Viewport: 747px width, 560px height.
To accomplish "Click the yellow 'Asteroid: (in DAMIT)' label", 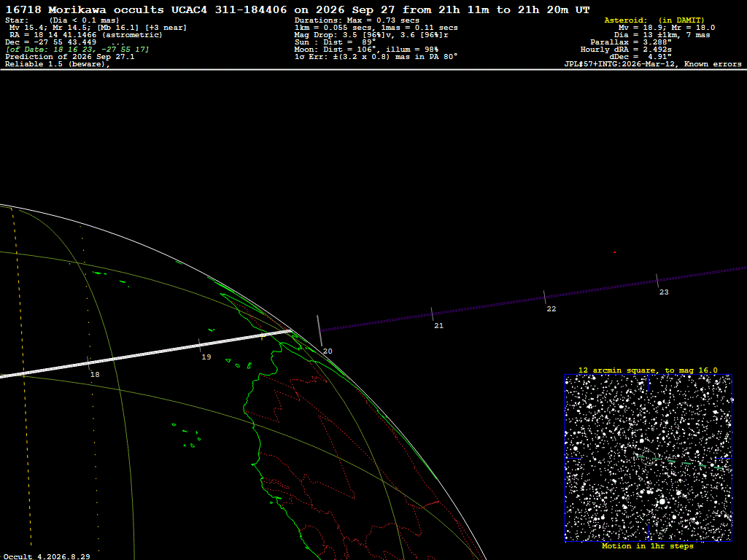I will (x=654, y=20).
